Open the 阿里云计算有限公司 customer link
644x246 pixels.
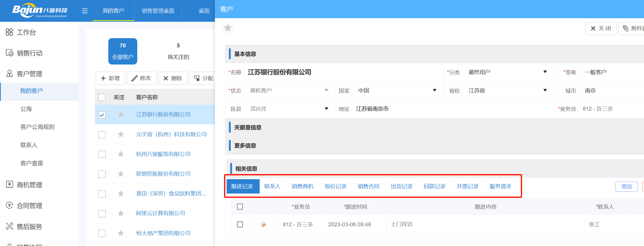(x=160, y=213)
